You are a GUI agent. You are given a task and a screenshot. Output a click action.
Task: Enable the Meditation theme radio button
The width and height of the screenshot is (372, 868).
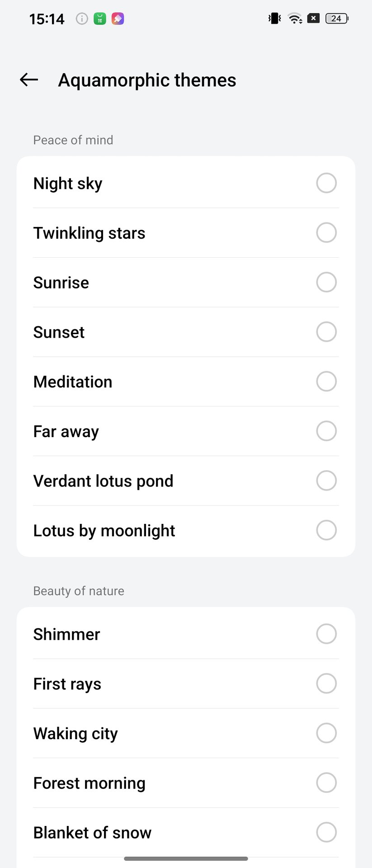coord(326,382)
